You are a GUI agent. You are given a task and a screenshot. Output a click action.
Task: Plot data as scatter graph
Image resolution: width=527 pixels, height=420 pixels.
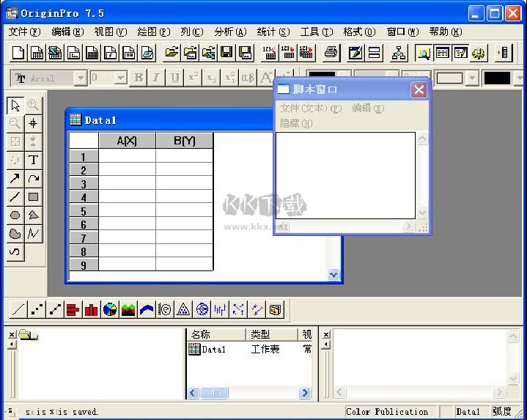coord(37,309)
